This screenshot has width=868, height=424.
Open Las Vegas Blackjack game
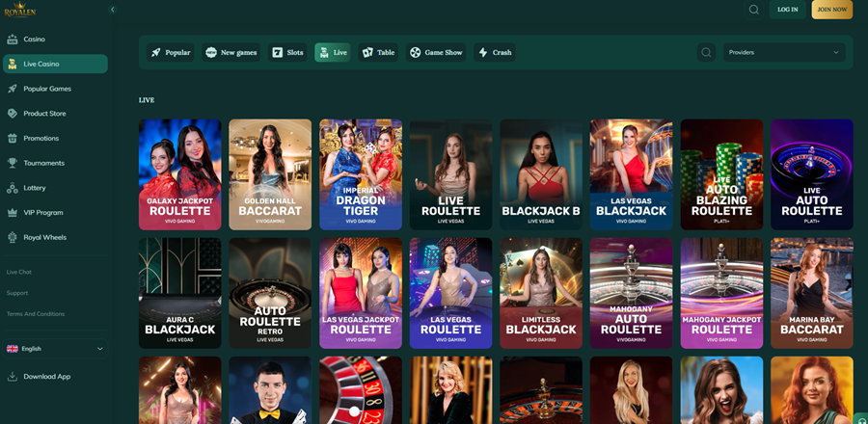(x=631, y=174)
